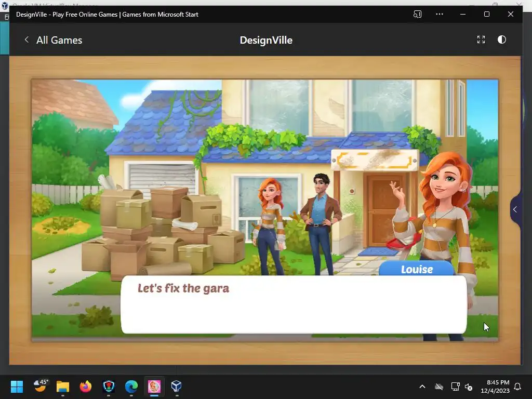Open the three-dots more options menu

point(440,14)
